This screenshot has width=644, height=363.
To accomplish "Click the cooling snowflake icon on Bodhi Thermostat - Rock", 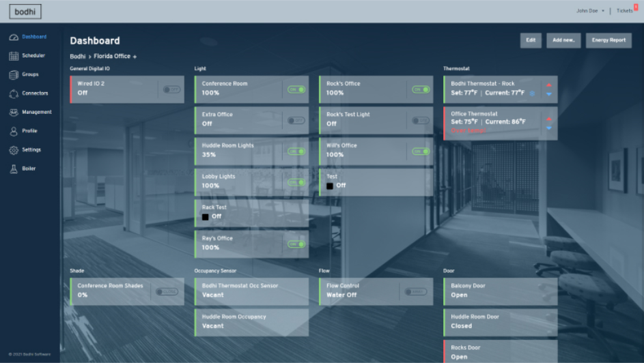I will (532, 93).
